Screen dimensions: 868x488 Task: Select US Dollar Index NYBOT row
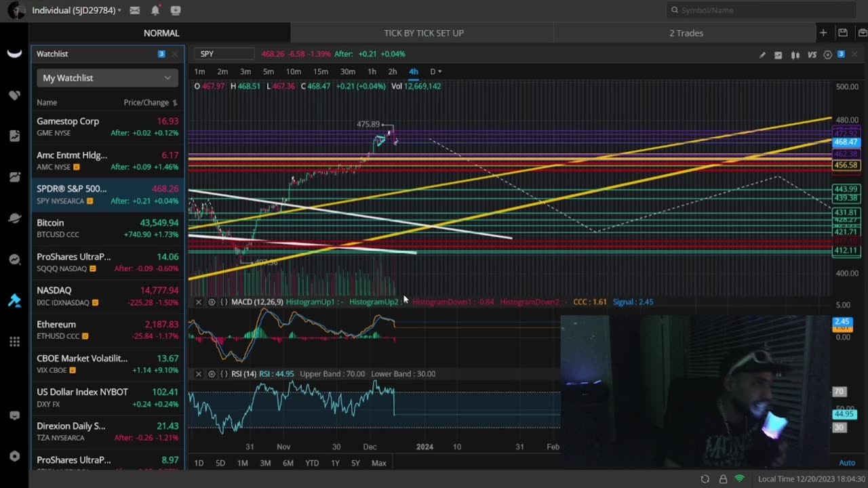click(x=107, y=398)
